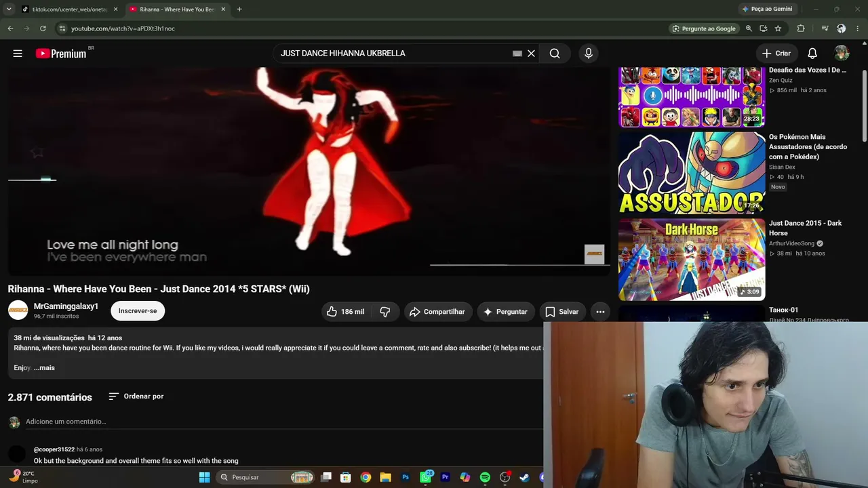Visit the ArthurVideoSong channel
The width and height of the screenshot is (868, 488).
[x=791, y=243]
